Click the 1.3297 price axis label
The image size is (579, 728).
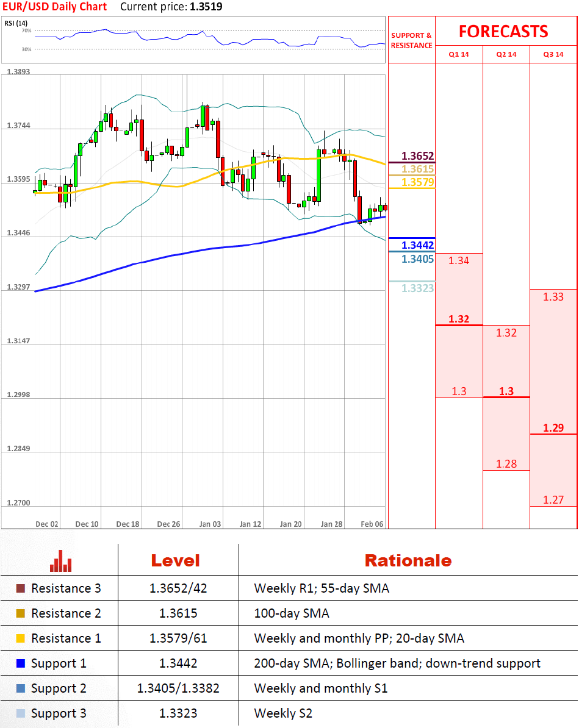click(18, 287)
